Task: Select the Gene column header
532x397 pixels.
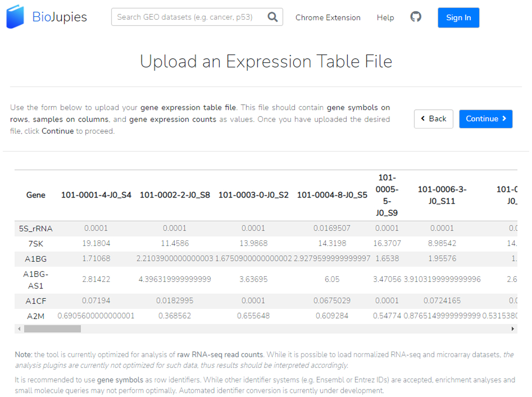Action: tap(36, 195)
